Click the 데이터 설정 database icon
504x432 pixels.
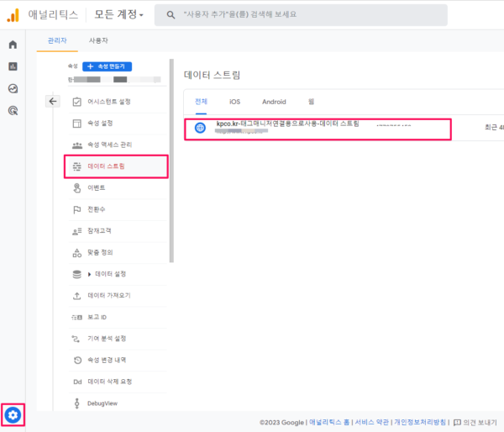(76, 274)
